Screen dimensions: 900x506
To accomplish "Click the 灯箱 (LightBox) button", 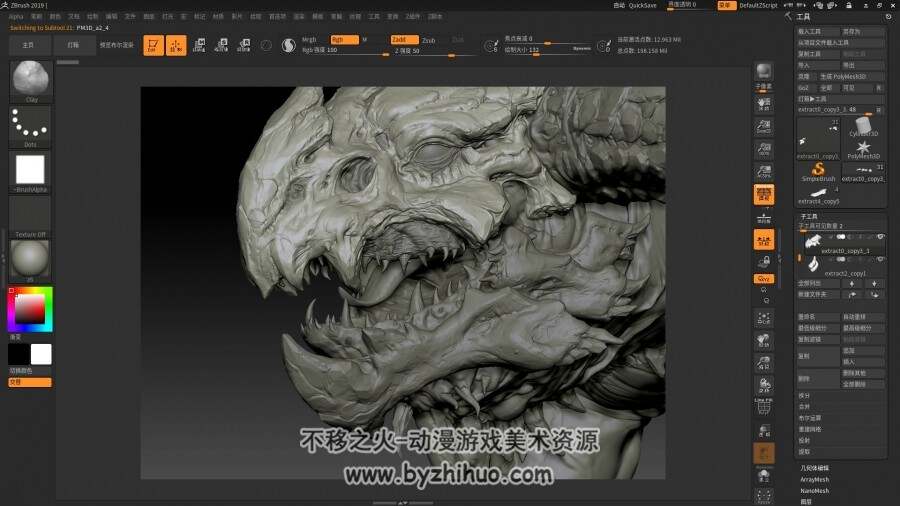I will pos(73,45).
